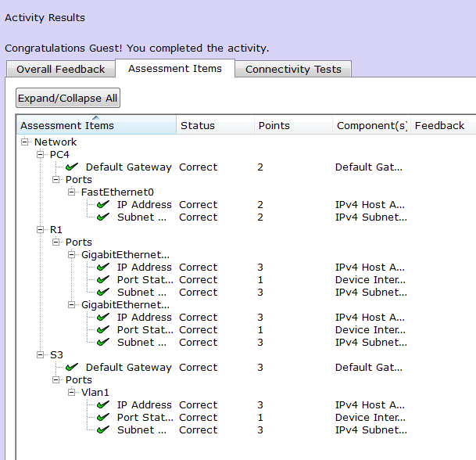Click checkmark next to Vlan1 IP Address
This screenshot has height=460, width=476.
pyautogui.click(x=103, y=404)
